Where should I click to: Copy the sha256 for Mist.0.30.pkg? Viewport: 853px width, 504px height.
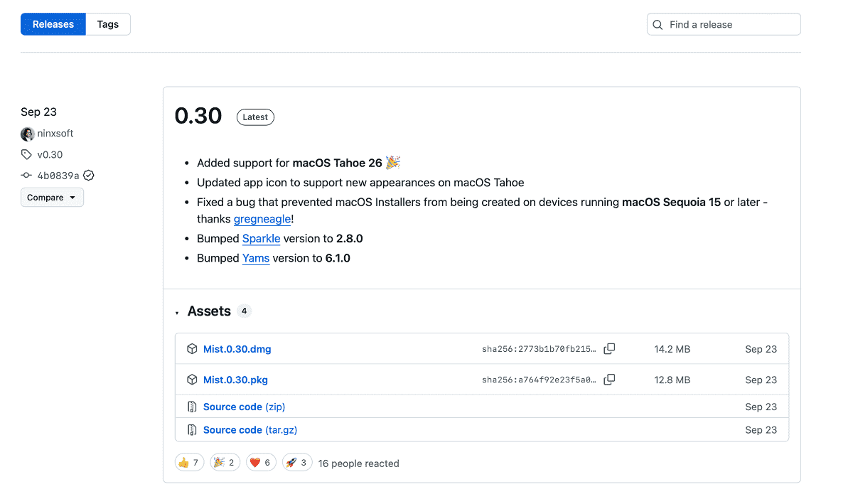[609, 380]
